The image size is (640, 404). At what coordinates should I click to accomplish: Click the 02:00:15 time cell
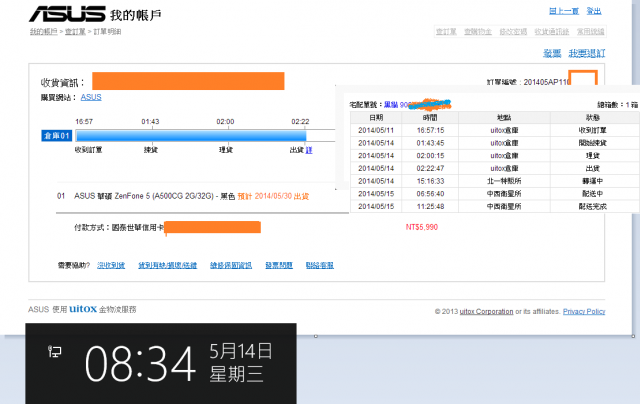[430, 155]
